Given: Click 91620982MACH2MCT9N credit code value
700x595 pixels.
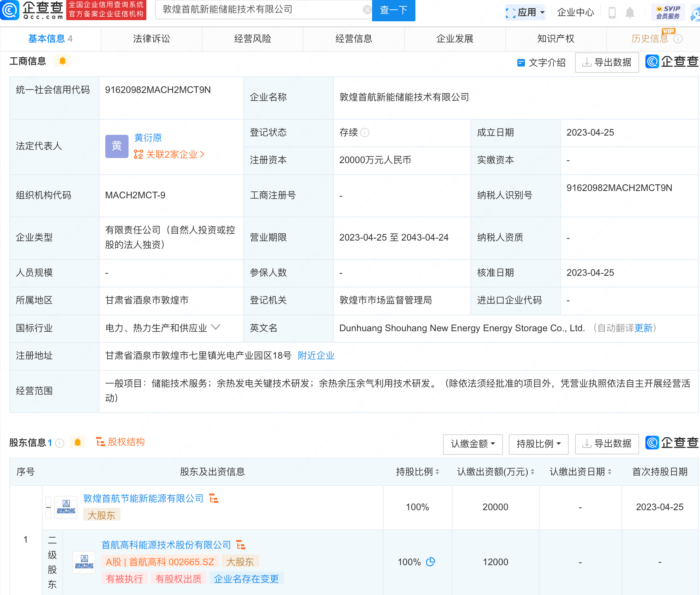Looking at the screenshot, I should 158,90.
